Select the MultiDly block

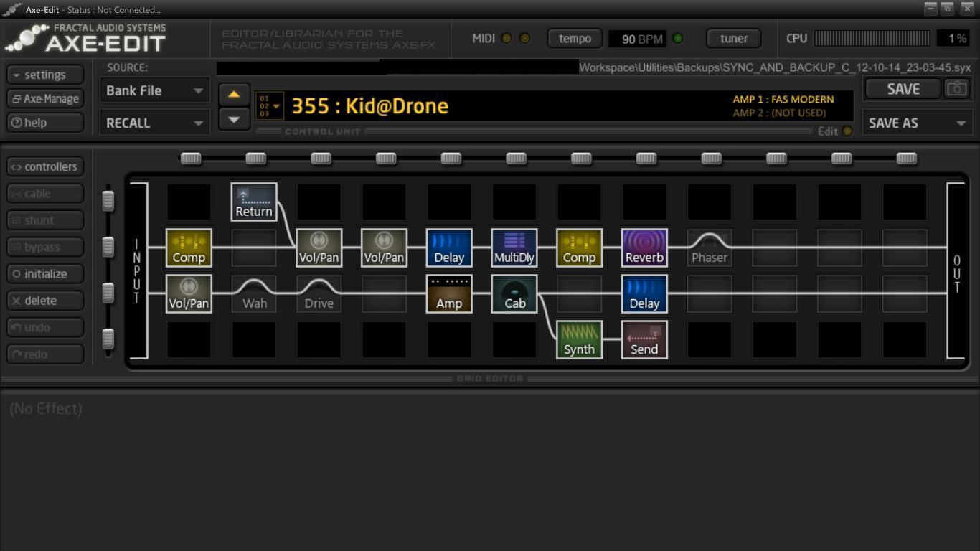[514, 248]
